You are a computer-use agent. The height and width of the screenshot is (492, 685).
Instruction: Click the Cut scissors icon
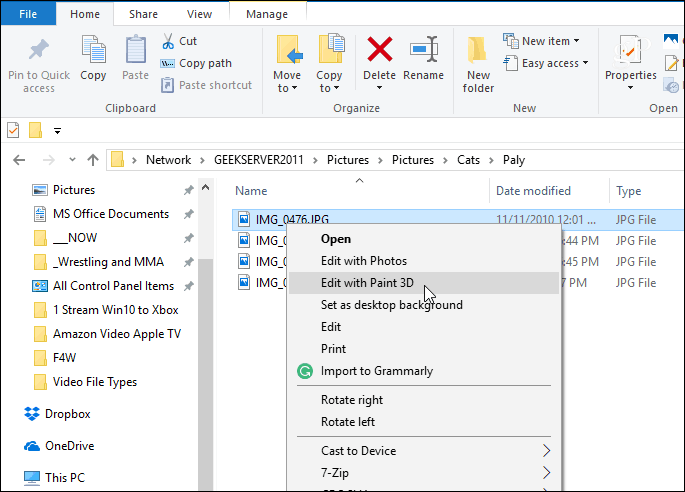168,41
